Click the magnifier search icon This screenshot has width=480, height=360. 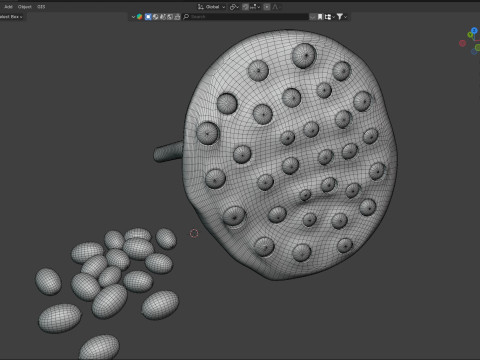tap(186, 17)
